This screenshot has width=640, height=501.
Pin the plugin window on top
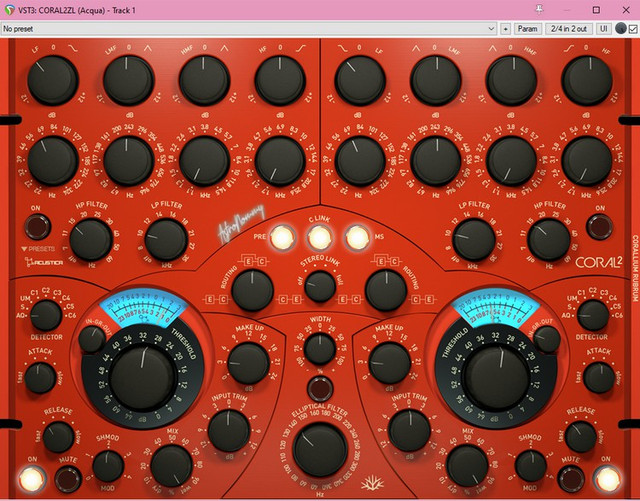coord(539,10)
